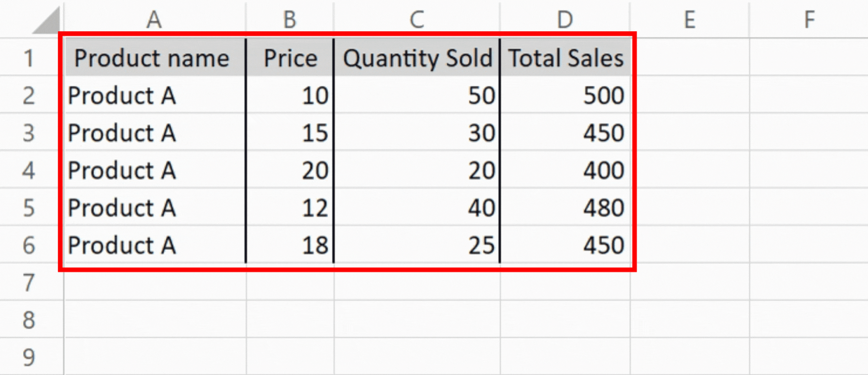Viewport: 868px width, 375px height.
Task: Select "Product A" cell in row 5
Action: 155,208
